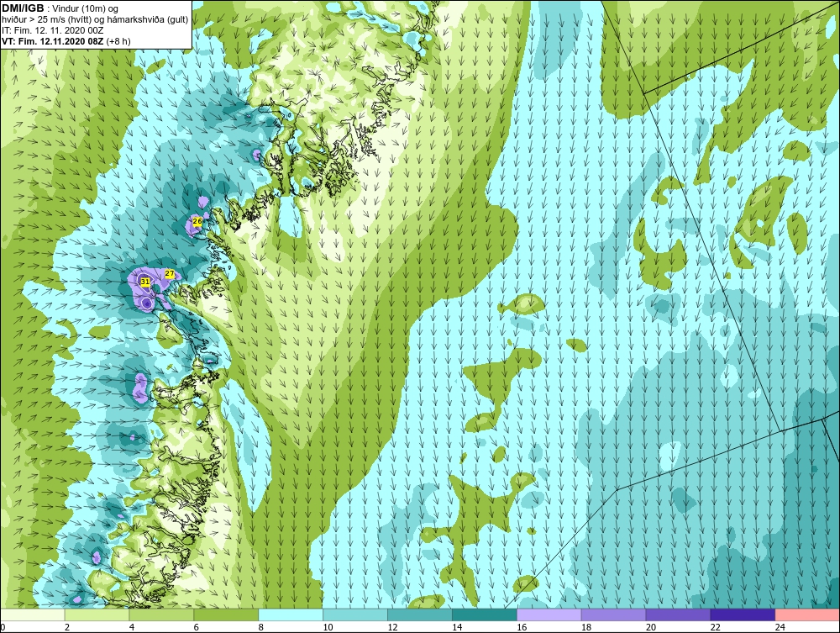Click the 'IT: Fim. 12. 11. 2020 00Z' line
This screenshot has width=840, height=633.
[x=52, y=30]
